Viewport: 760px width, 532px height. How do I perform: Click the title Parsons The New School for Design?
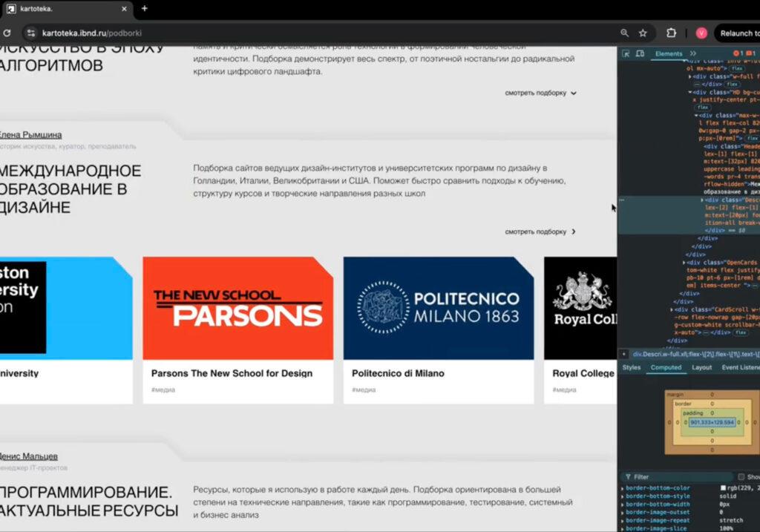[232, 373]
